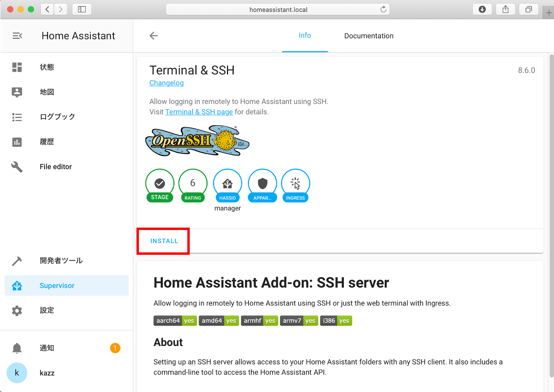
Task: Toggle the Safari sidebar button
Action: [82, 9]
